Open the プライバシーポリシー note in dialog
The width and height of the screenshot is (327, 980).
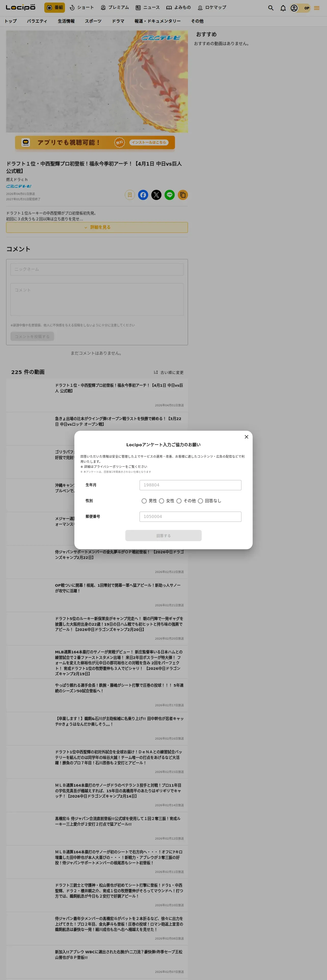(x=113, y=466)
